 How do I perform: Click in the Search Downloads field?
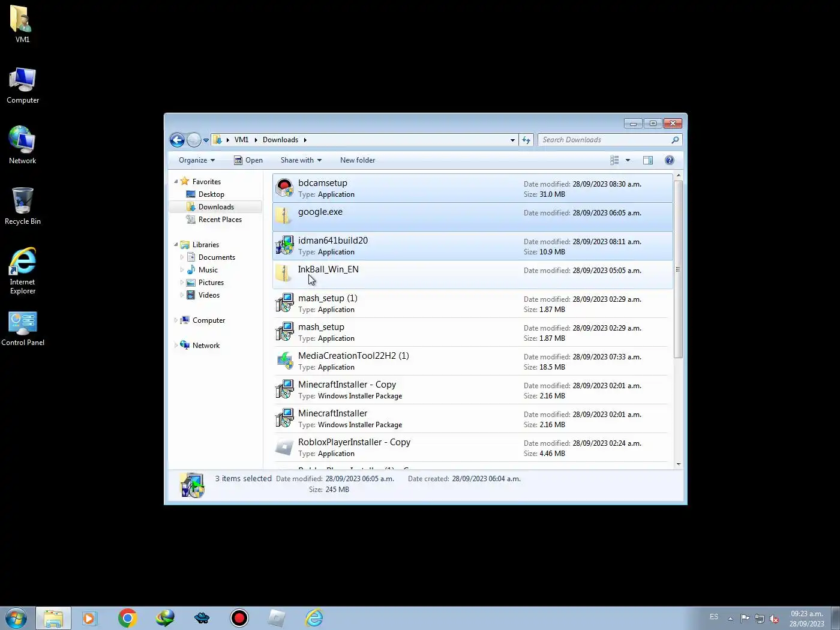coord(604,140)
